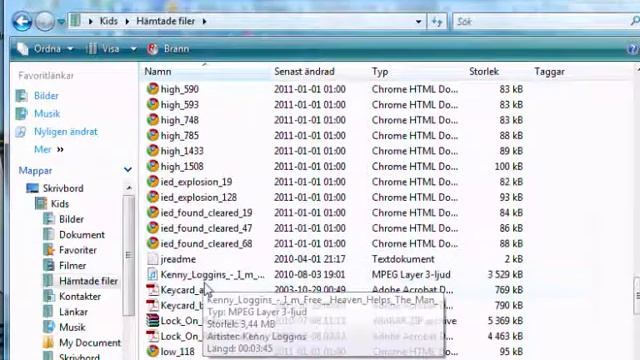Click Textdokument type cell
Viewport: 640px width, 360px height.
tap(403, 259)
